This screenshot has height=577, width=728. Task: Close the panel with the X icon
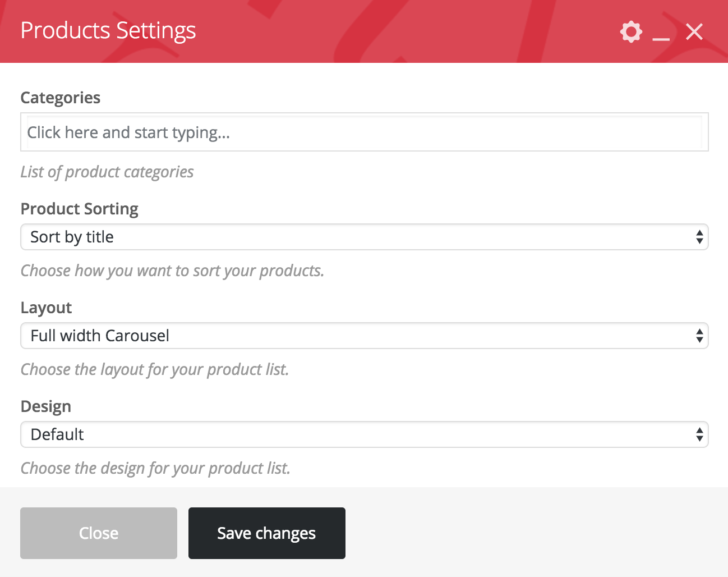coord(694,32)
